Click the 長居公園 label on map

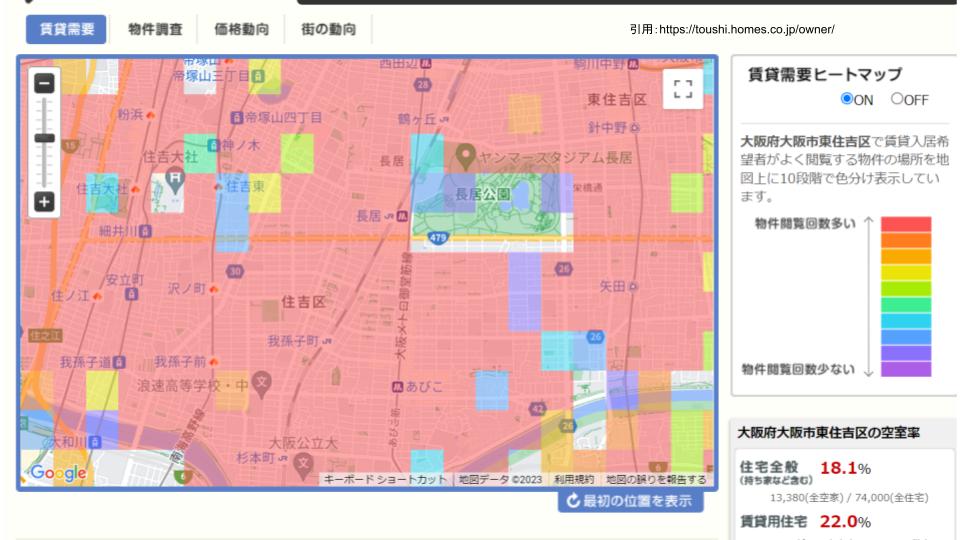[x=482, y=195]
